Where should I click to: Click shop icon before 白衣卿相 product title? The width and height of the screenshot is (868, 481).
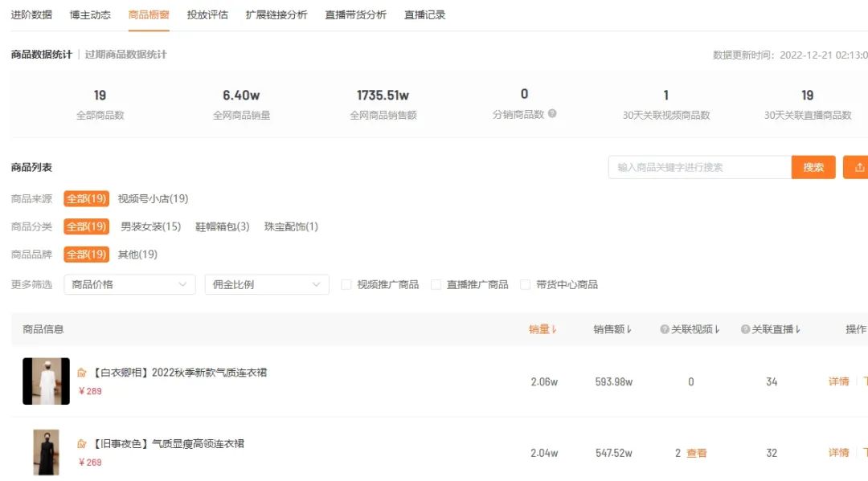coord(82,373)
